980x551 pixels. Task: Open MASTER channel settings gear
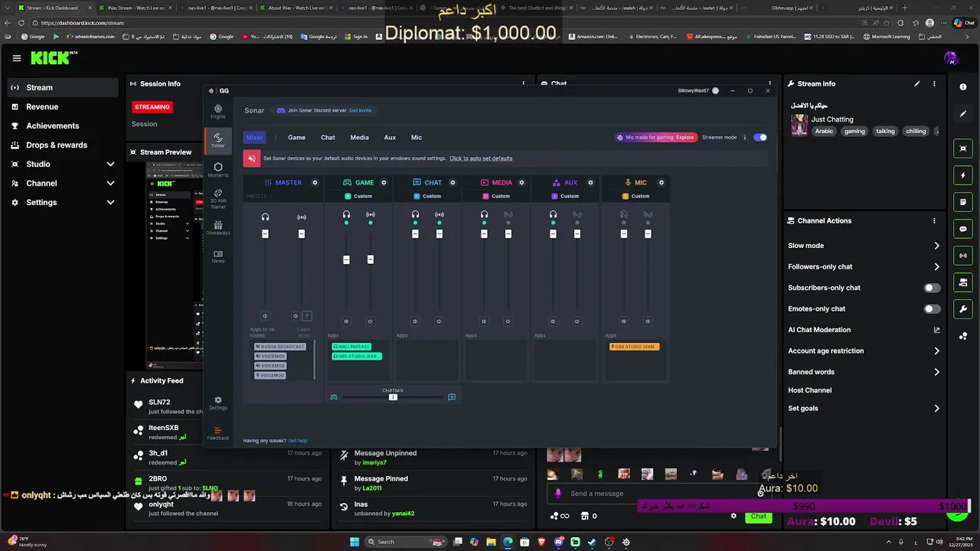[315, 183]
